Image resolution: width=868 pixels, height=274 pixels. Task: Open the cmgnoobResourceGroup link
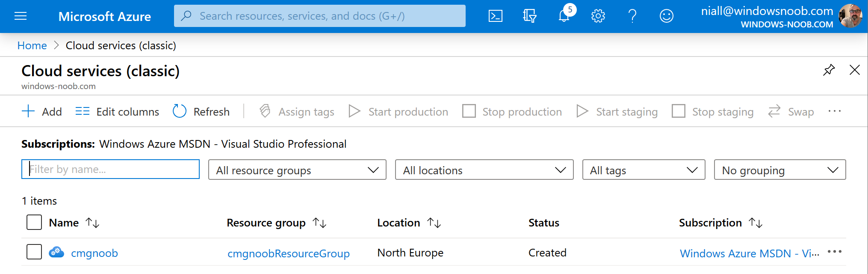coord(289,253)
